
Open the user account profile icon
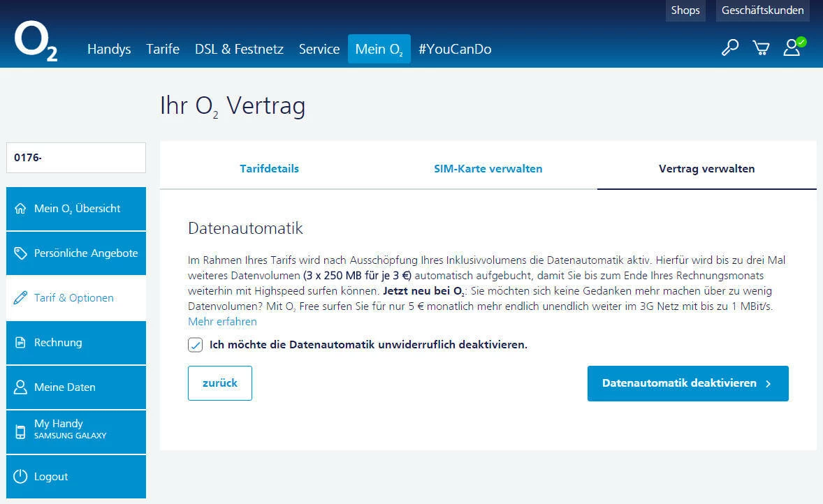coord(794,47)
